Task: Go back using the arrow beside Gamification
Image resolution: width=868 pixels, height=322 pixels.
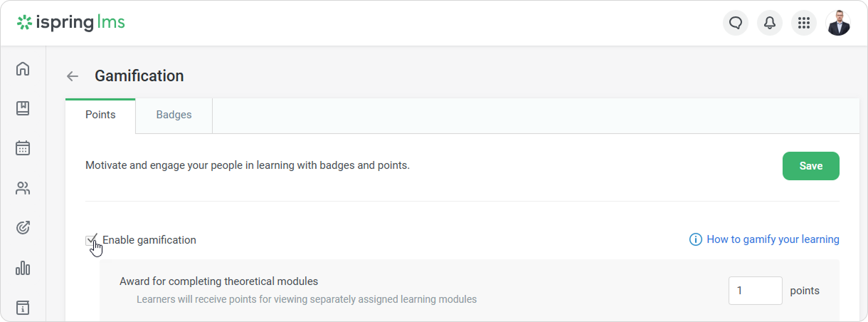Action: point(73,76)
